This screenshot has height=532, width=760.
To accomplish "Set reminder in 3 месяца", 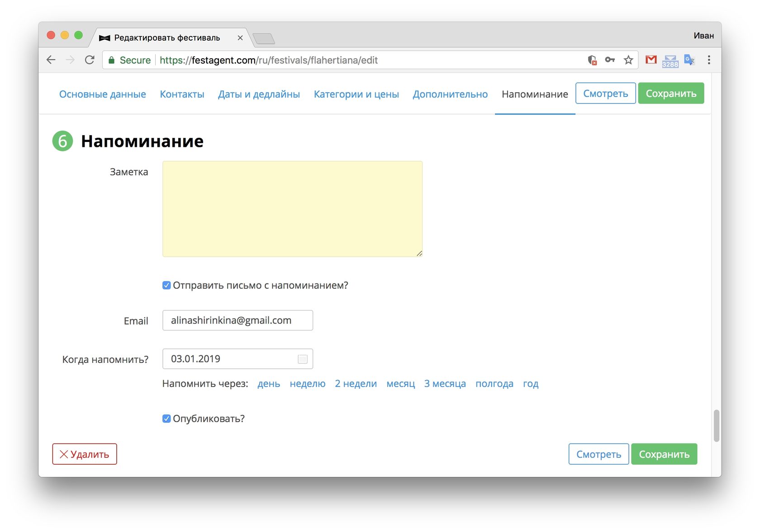I will [445, 384].
